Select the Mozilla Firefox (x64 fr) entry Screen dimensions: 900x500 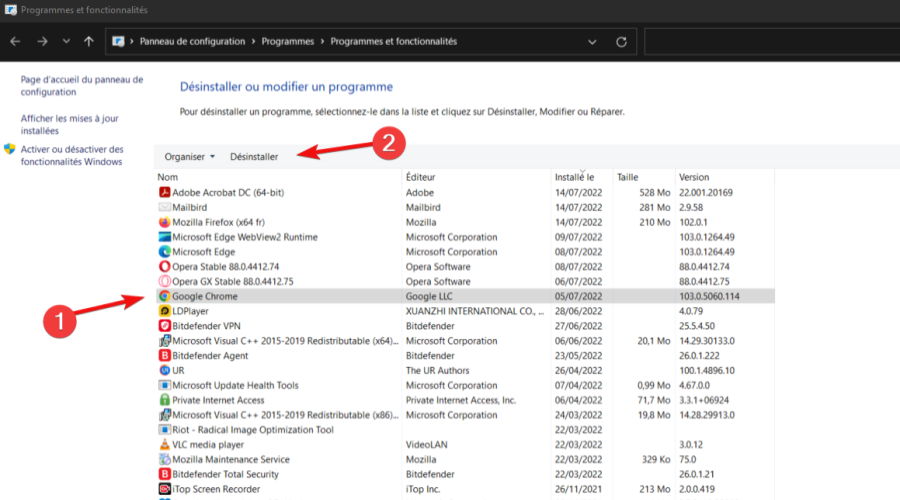point(219,222)
